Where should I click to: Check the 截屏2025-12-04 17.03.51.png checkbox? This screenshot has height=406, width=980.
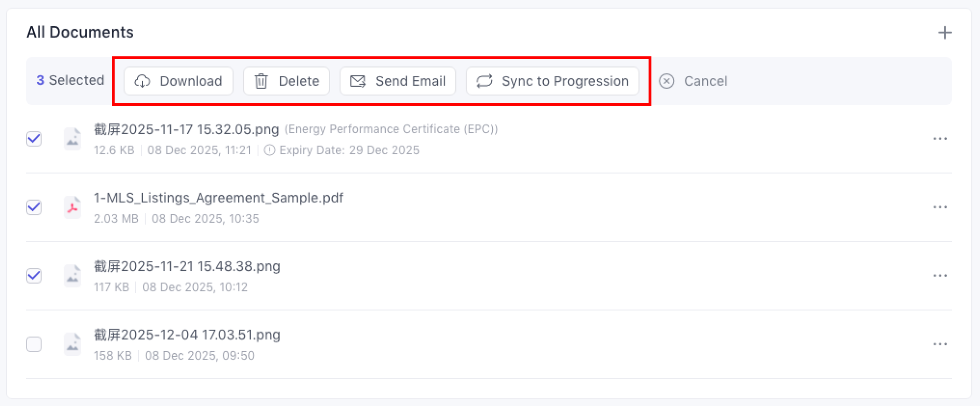34,344
